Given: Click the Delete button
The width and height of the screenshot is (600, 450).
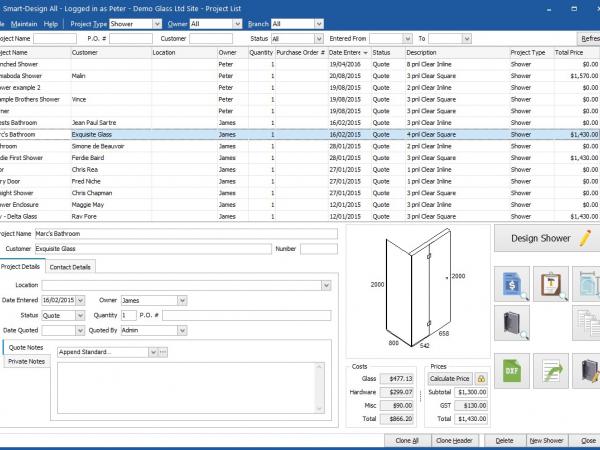Looking at the screenshot, I should [504, 440].
